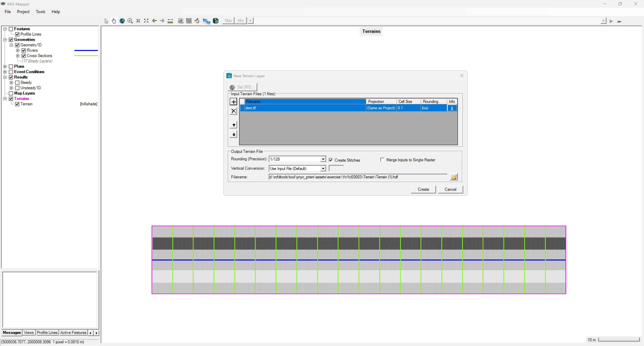This screenshot has width=644, height=346.
Task: Open the Rounding (Precision) dropdown
Action: click(323, 159)
